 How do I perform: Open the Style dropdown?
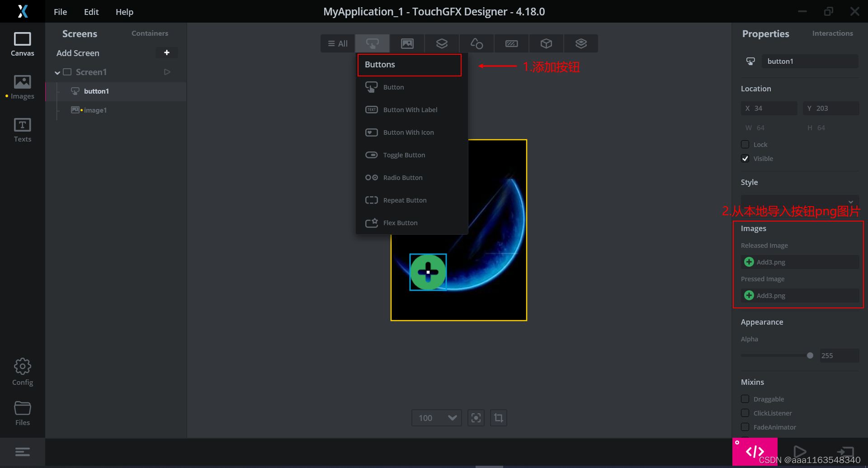(x=800, y=202)
